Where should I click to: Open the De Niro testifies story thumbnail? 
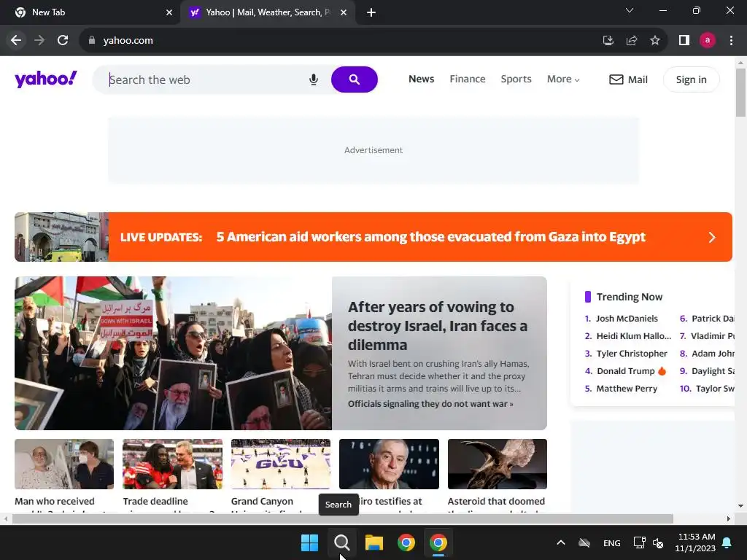tap(389, 464)
